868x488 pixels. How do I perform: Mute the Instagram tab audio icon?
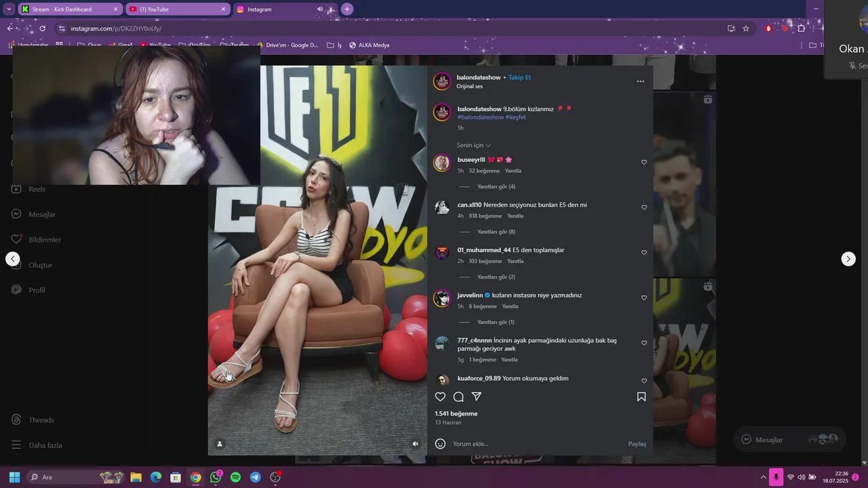(x=320, y=9)
